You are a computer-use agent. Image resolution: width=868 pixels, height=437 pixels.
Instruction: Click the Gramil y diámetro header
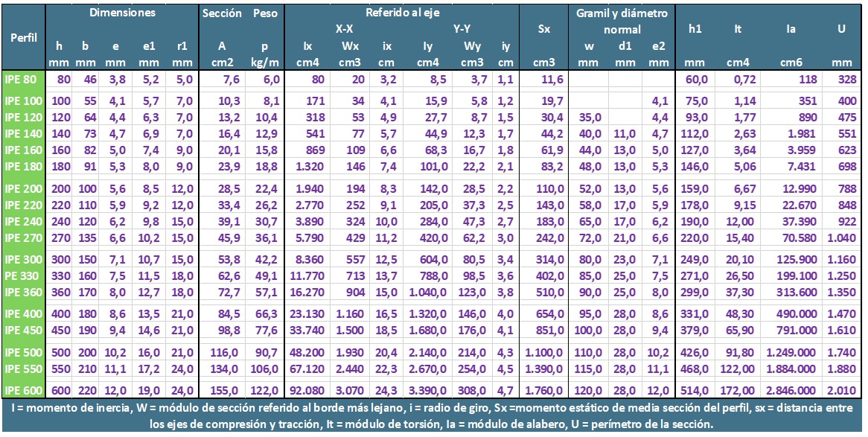tap(622, 13)
